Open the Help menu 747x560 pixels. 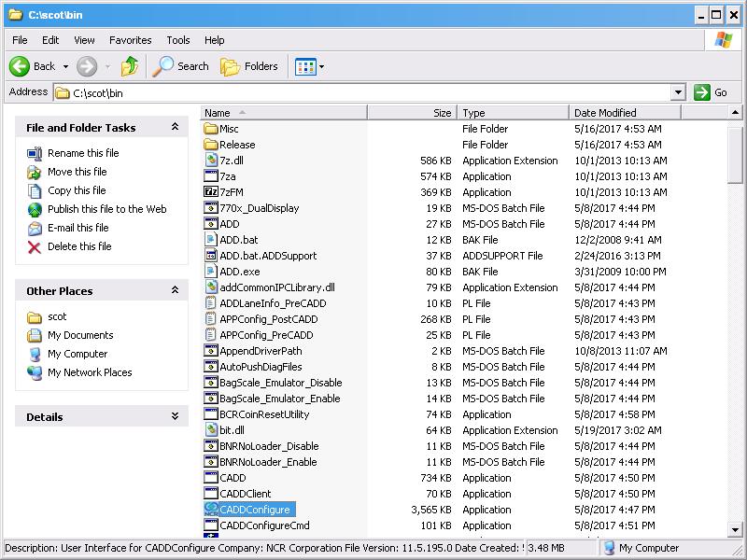215,40
